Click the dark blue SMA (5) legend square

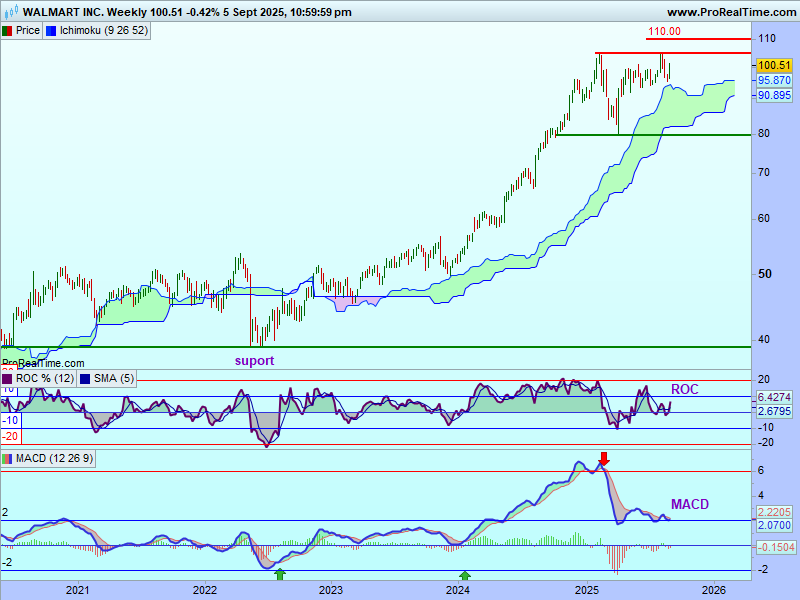pos(85,379)
